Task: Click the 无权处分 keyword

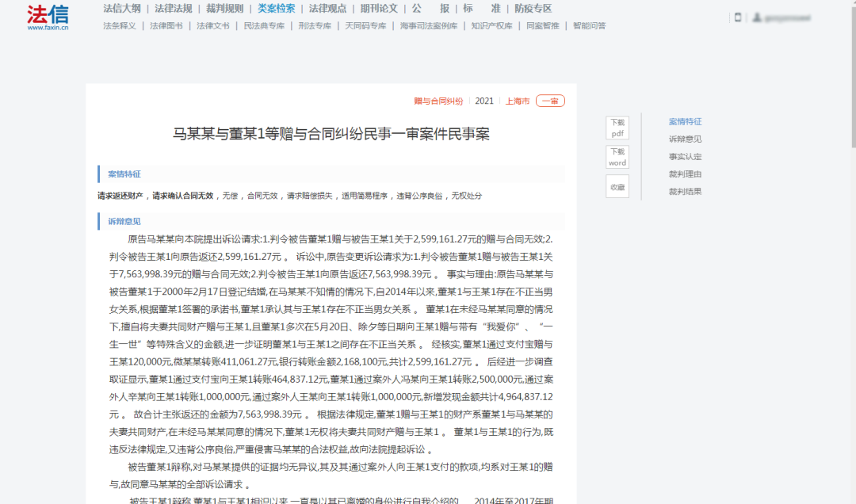Action: (x=467, y=196)
